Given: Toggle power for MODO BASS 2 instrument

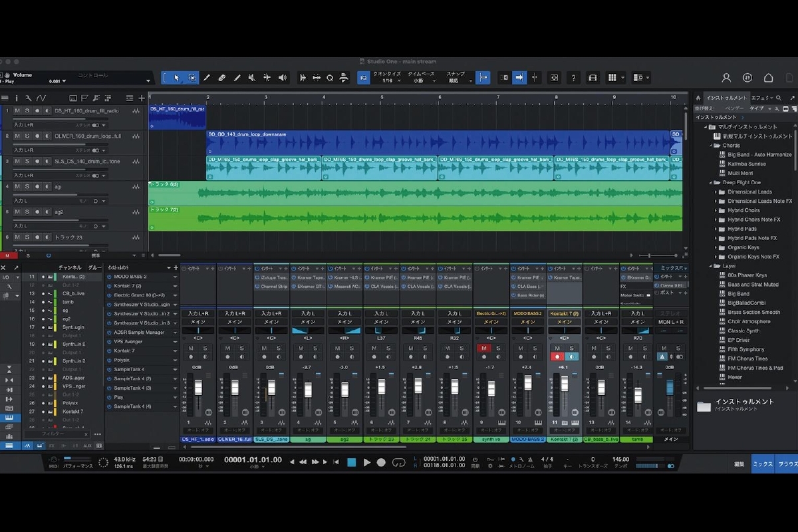Looking at the screenshot, I should [108, 277].
